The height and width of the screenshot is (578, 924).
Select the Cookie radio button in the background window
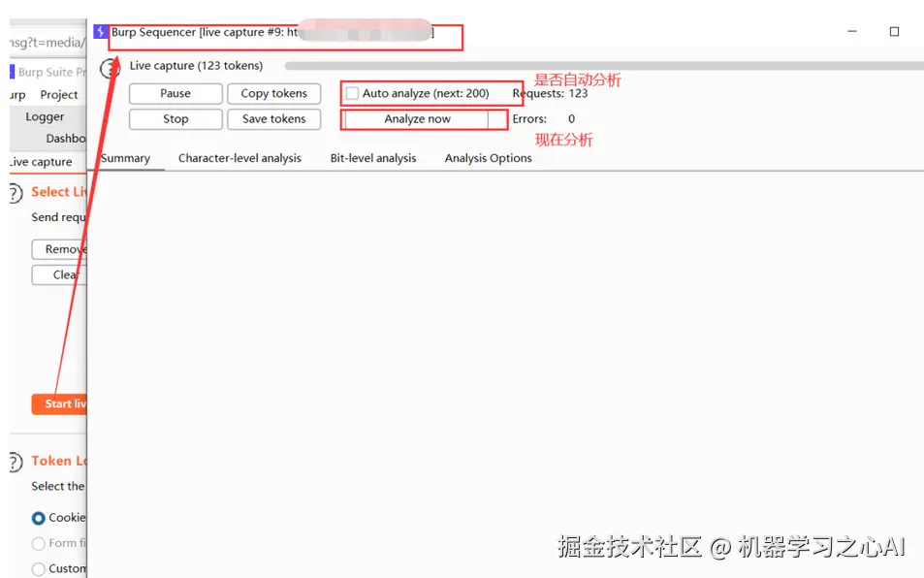click(x=39, y=519)
